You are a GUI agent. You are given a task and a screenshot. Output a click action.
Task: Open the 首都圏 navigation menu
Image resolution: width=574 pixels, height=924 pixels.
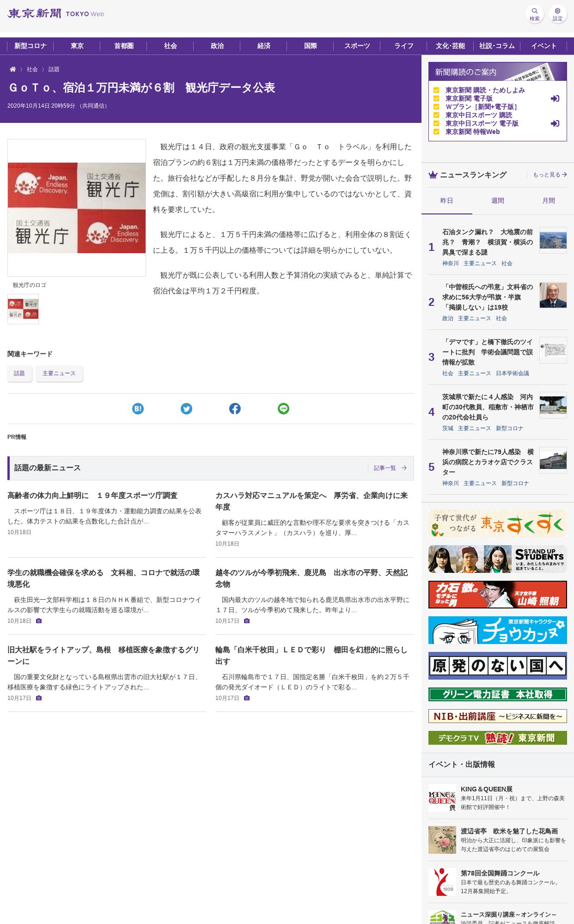click(124, 46)
